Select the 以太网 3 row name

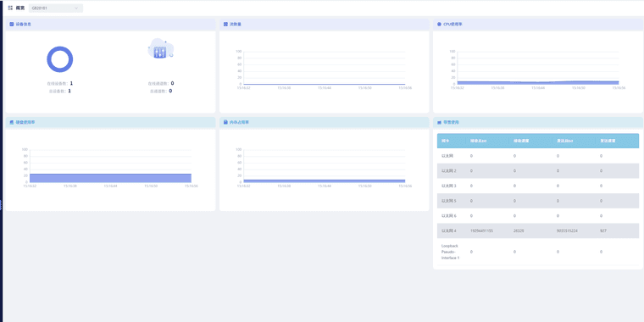[449, 186]
